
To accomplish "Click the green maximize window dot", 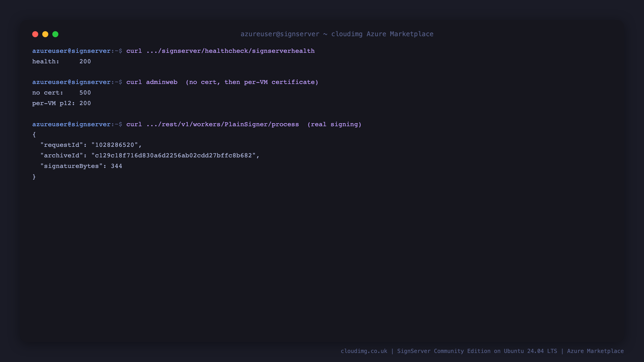I will point(55,34).
